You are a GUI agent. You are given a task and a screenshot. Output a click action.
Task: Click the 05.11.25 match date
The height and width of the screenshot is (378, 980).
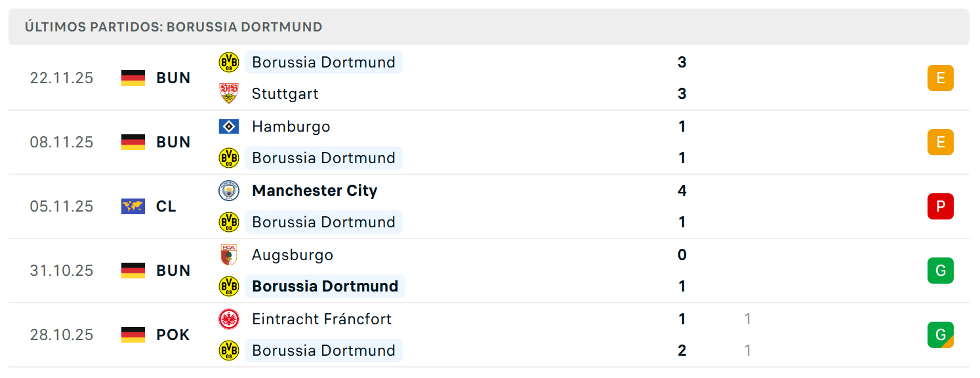[x=62, y=206]
